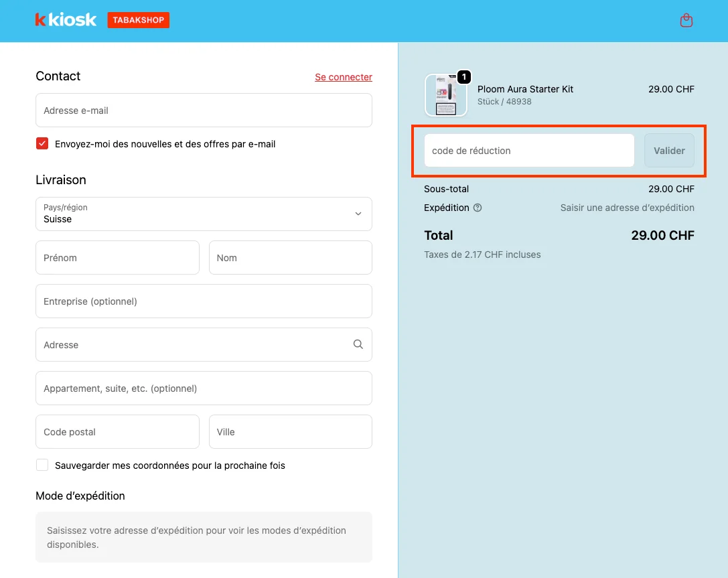
Task: Click the Sauvegarder mes coordonnées label text
Action: (x=170, y=465)
